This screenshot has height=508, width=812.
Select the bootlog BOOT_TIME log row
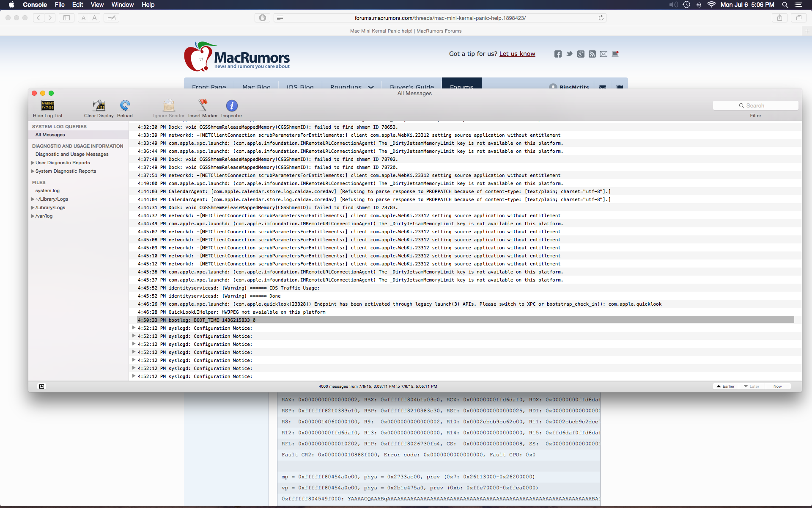coord(465,320)
